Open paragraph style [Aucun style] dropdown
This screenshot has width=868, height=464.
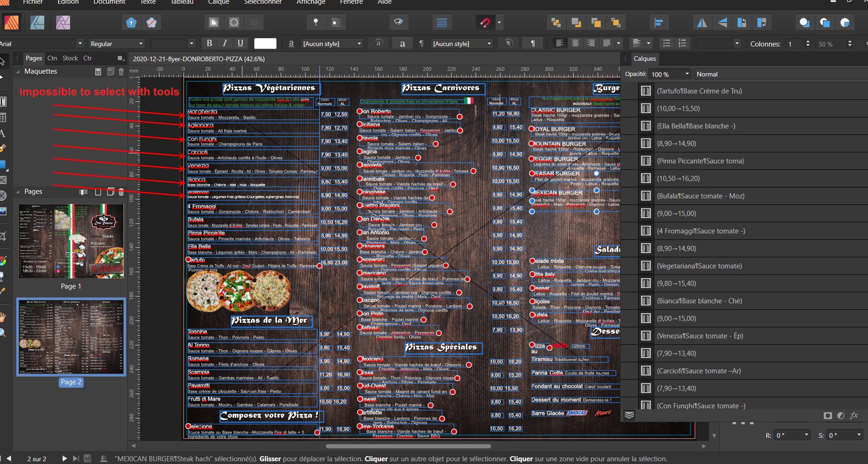coord(462,43)
